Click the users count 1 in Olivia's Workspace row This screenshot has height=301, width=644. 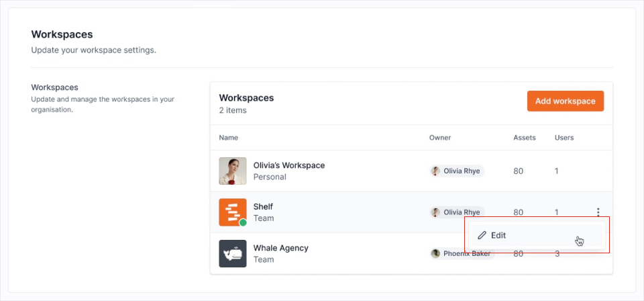557,171
